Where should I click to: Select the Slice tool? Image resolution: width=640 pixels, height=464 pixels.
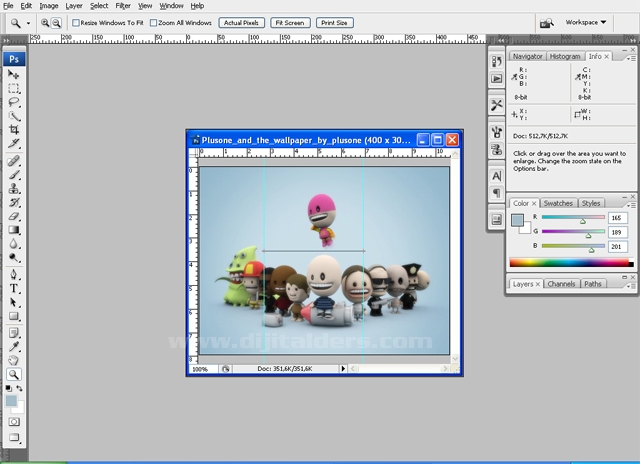pos(13,144)
